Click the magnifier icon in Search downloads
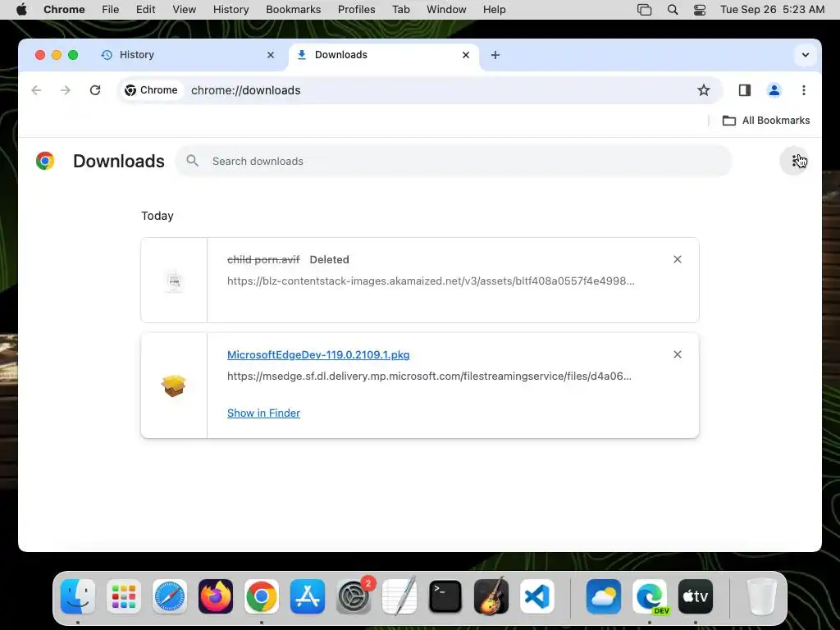The width and height of the screenshot is (840, 630). (x=192, y=161)
